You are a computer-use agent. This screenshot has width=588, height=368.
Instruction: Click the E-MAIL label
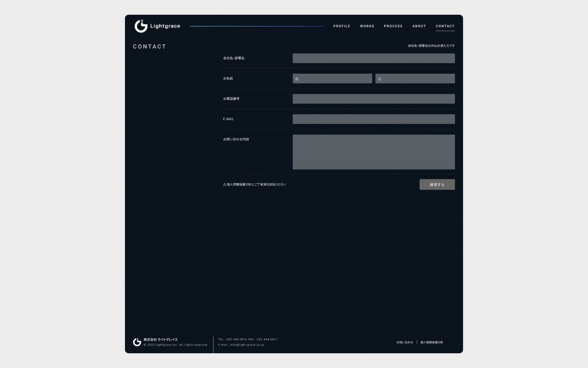pos(228,119)
